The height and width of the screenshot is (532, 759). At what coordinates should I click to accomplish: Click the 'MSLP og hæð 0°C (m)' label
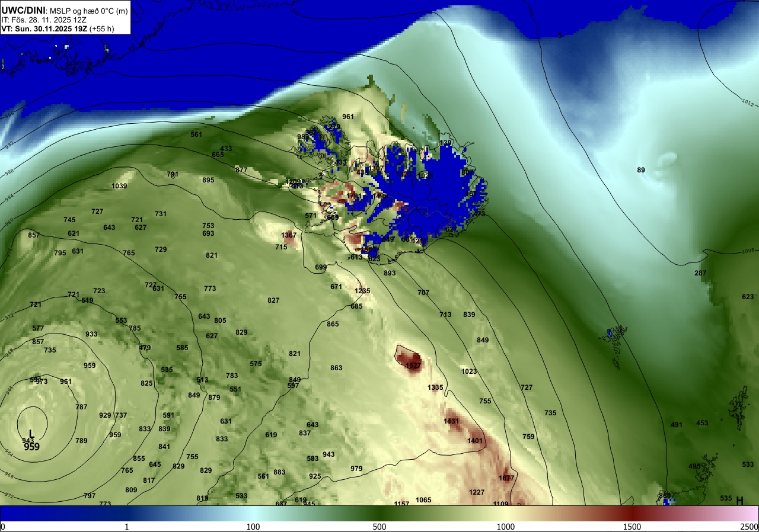coord(88,11)
